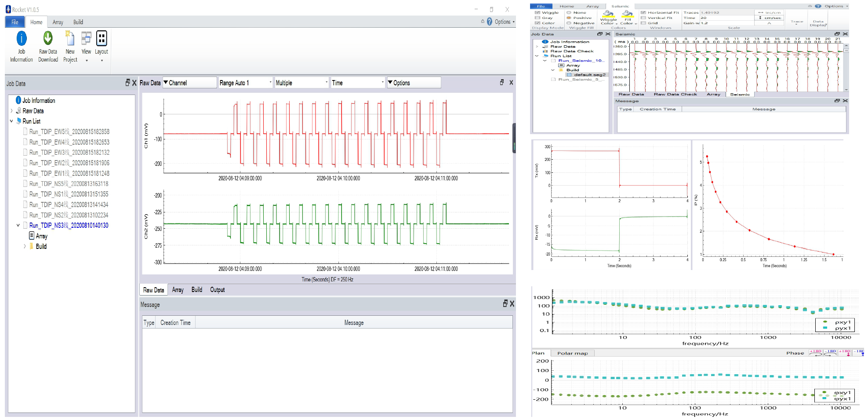The width and height of the screenshot is (868, 420).
Task: Select Negative wiggle fill radio button
Action: tap(569, 23)
